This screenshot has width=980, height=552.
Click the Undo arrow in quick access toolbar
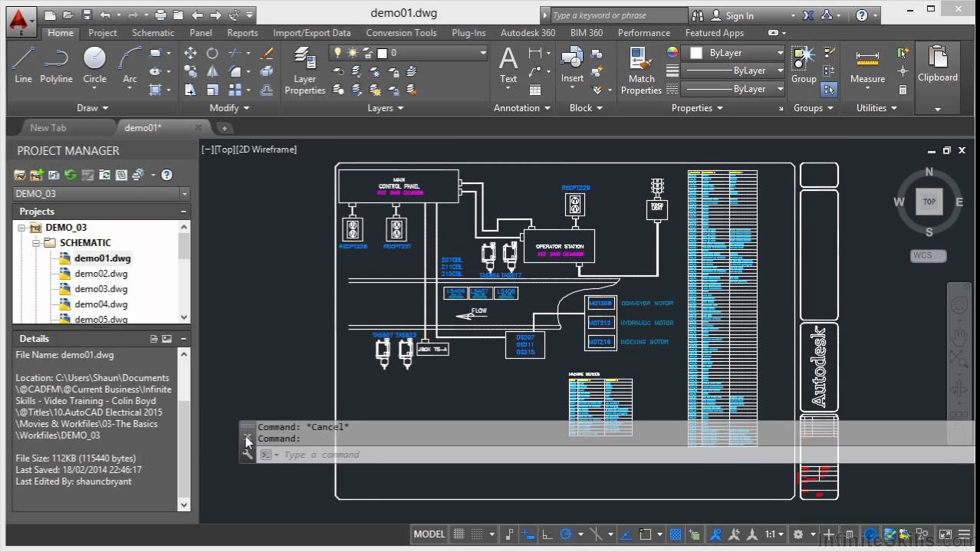click(x=105, y=15)
